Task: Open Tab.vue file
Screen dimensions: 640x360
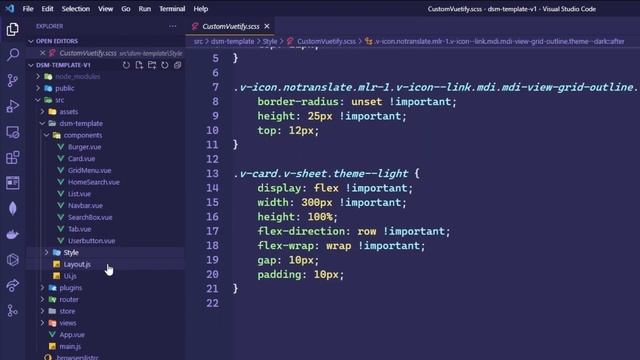Action: click(x=79, y=229)
